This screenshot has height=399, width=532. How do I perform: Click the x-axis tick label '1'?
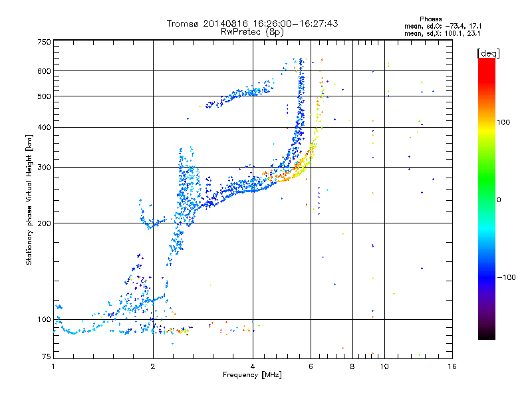53,366
